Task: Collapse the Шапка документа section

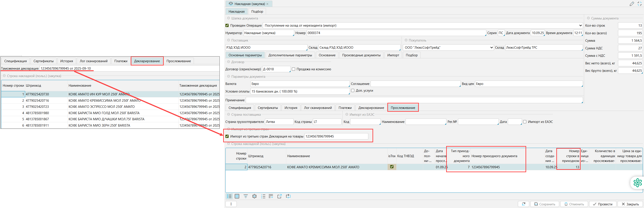Action: click(x=228, y=18)
